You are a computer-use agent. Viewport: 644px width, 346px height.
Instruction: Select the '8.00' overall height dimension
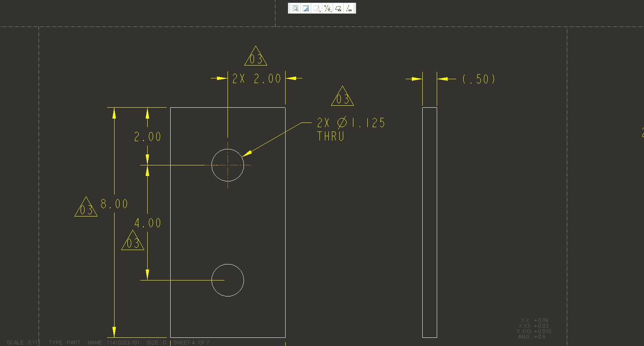click(x=114, y=204)
